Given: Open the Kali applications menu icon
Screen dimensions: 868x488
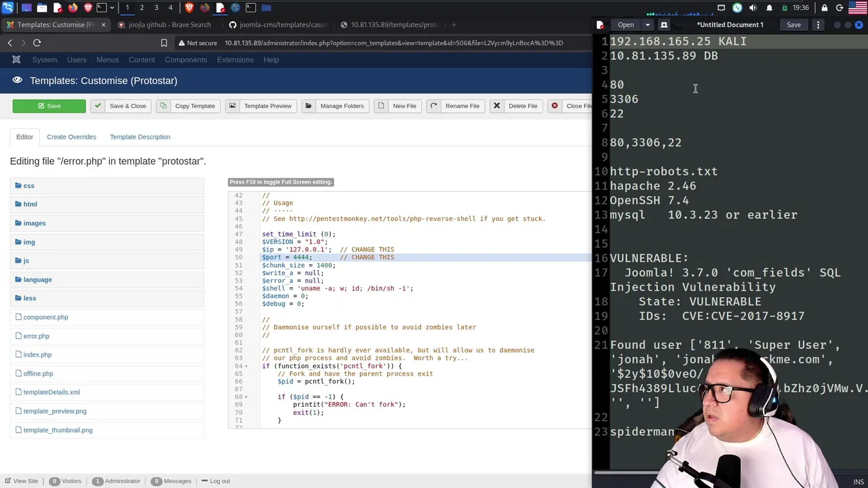Looking at the screenshot, I should coord(7,7).
